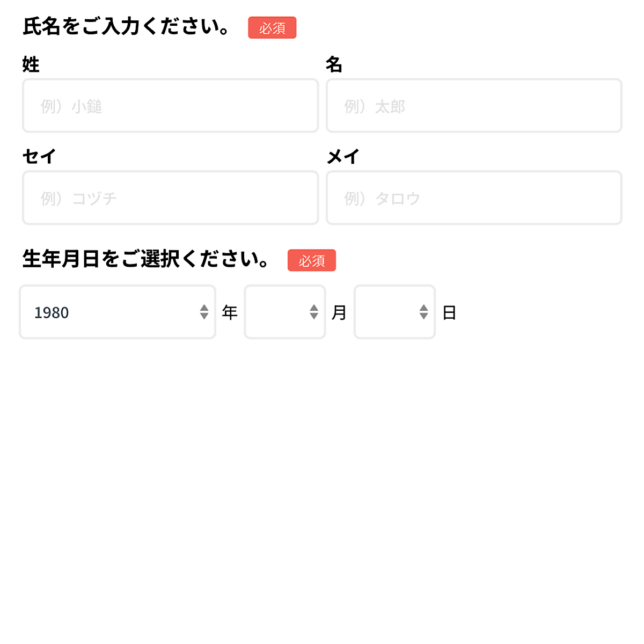The width and height of the screenshot is (644, 644).
Task: Click the red 必須 badge beside the name heading
Action: click(x=272, y=28)
